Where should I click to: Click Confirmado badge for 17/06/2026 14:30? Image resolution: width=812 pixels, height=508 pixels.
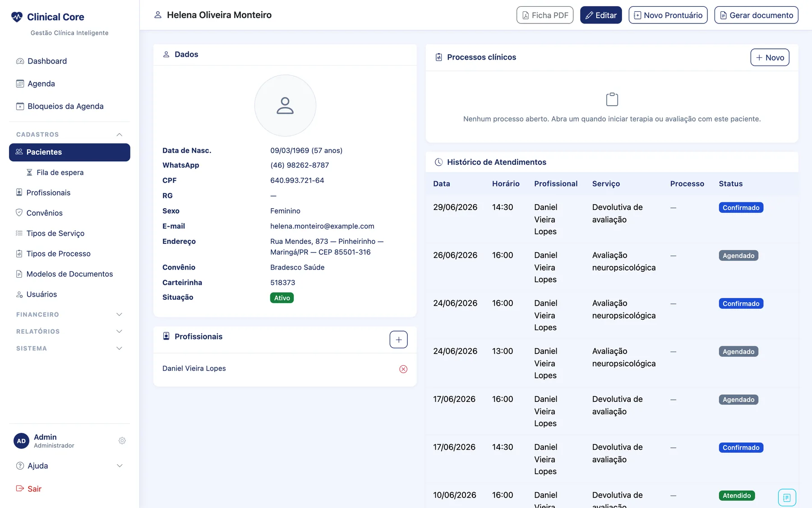click(741, 447)
